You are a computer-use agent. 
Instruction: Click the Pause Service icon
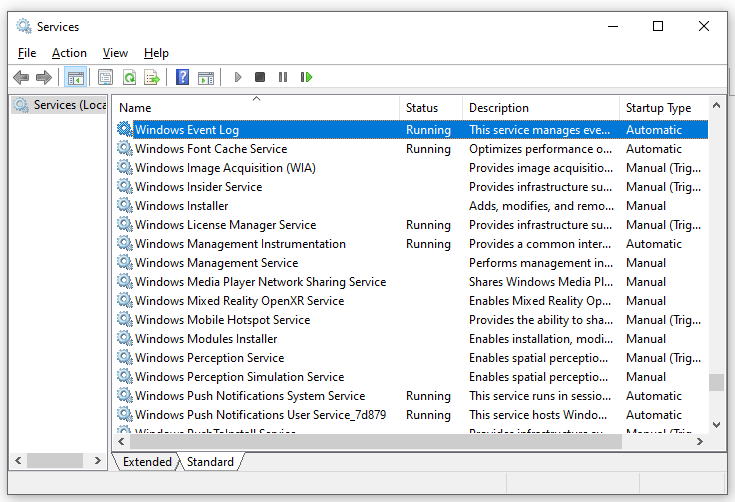(283, 77)
